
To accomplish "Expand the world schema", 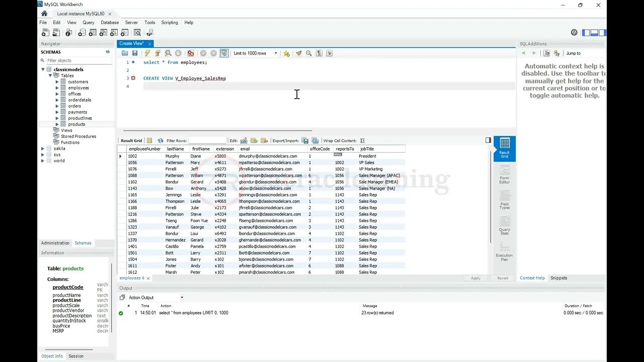I will click(x=43, y=160).
